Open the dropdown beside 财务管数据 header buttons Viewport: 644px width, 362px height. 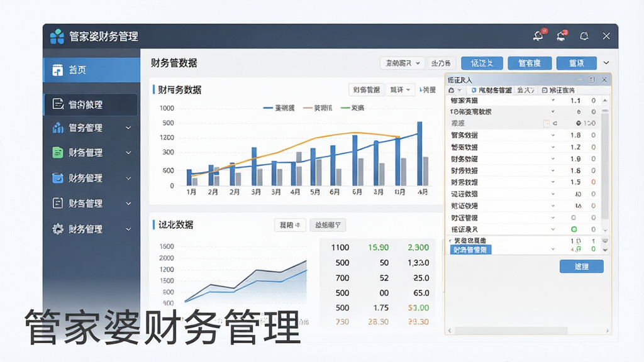402,63
